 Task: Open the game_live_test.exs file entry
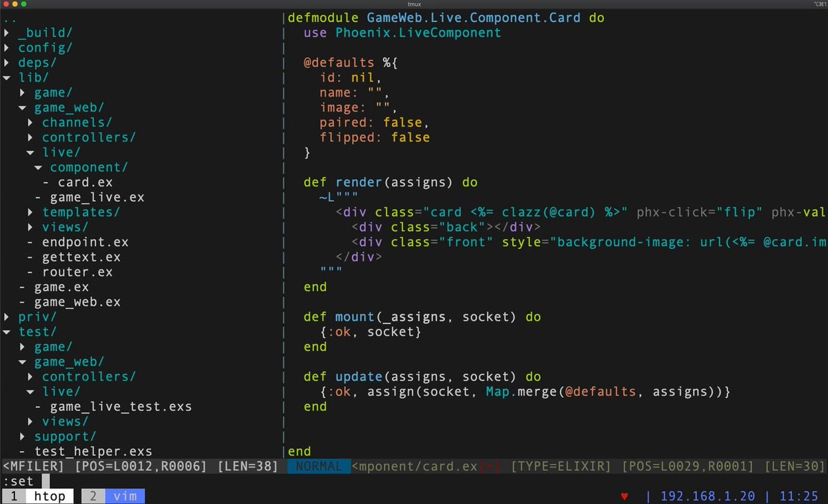121,407
